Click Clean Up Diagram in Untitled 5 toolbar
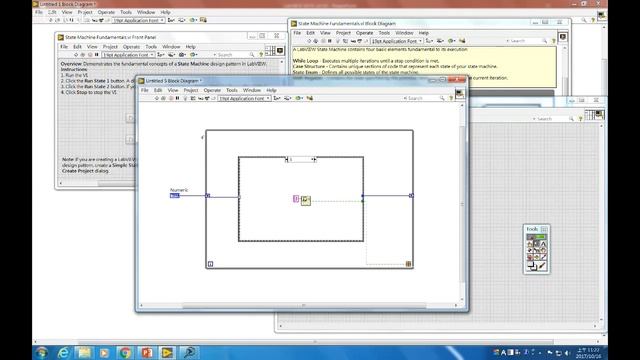Viewport: 640px width, 360px height. click(x=310, y=98)
